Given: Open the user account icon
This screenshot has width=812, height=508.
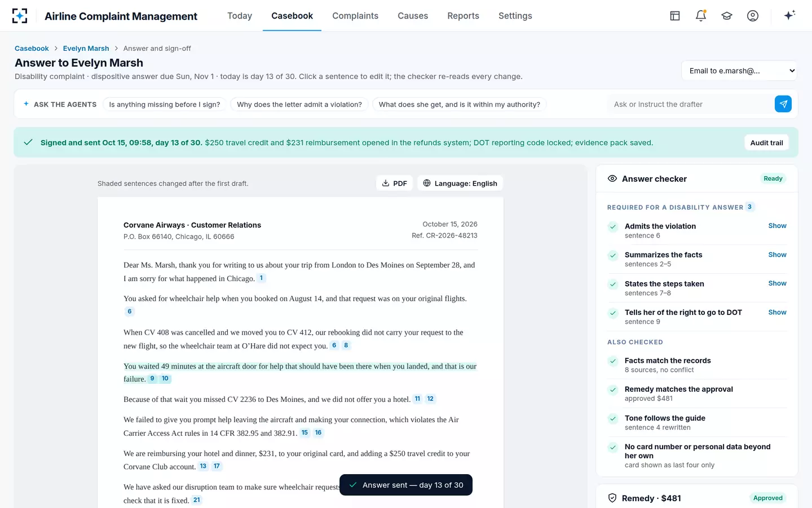Looking at the screenshot, I should tap(753, 16).
